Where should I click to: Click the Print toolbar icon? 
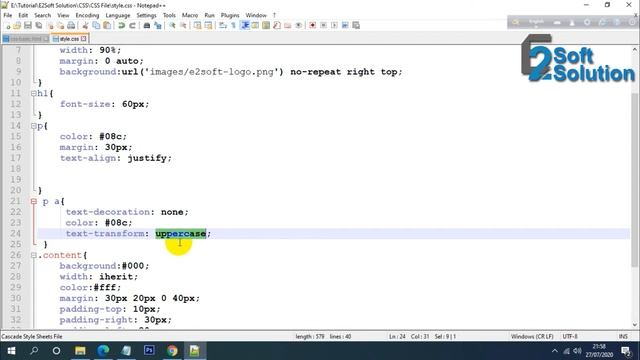(71, 25)
